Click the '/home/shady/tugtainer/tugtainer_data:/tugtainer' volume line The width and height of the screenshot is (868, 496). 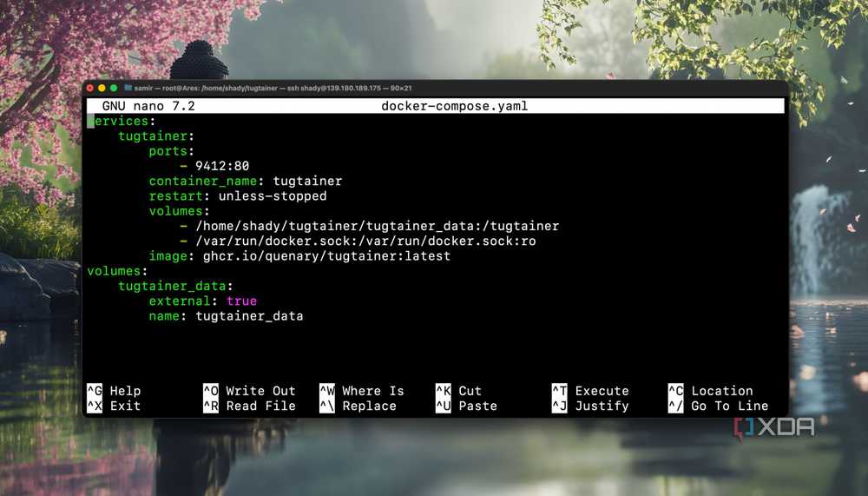point(377,226)
